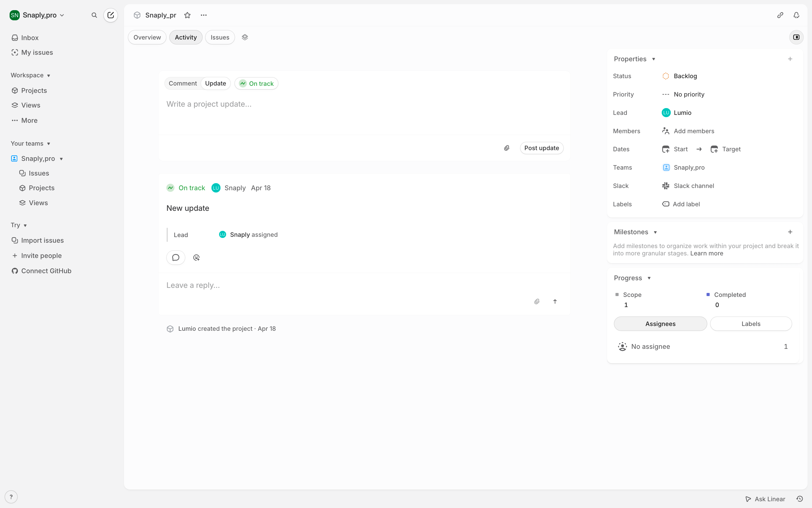Viewport: 812px width, 508px height.
Task: Switch to Update mode
Action: (x=215, y=83)
